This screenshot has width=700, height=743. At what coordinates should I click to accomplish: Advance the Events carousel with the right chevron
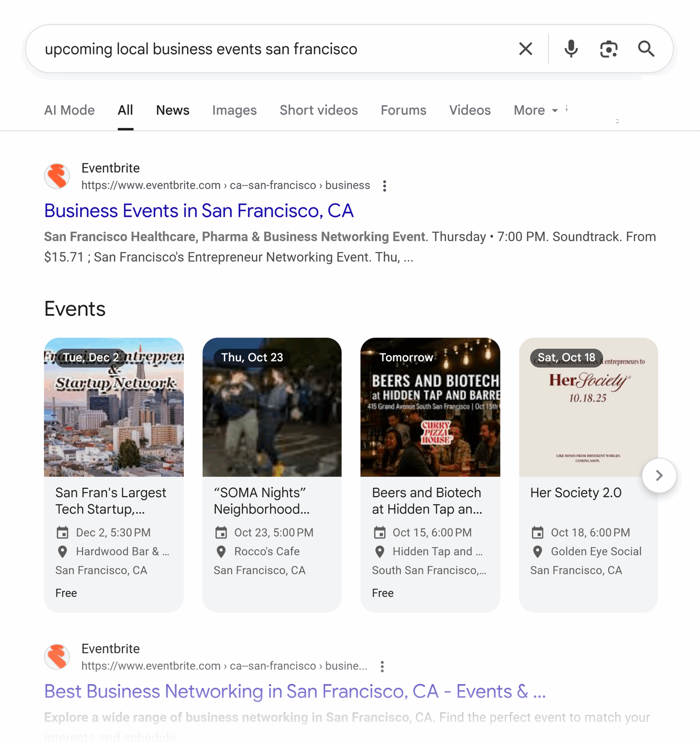[x=659, y=475]
